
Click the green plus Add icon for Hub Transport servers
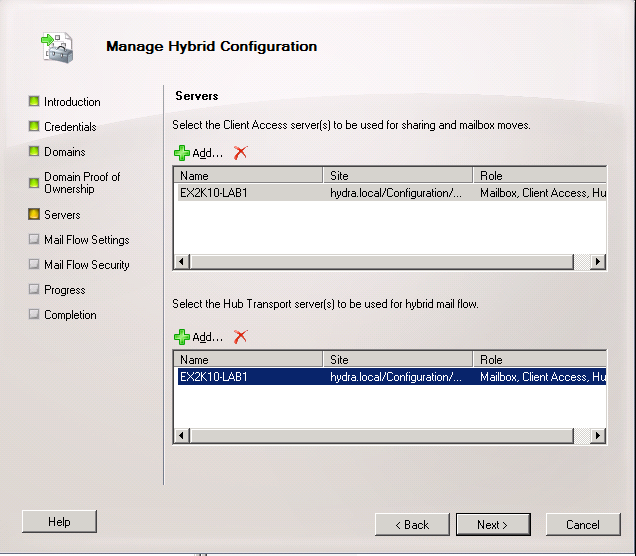[x=182, y=337]
